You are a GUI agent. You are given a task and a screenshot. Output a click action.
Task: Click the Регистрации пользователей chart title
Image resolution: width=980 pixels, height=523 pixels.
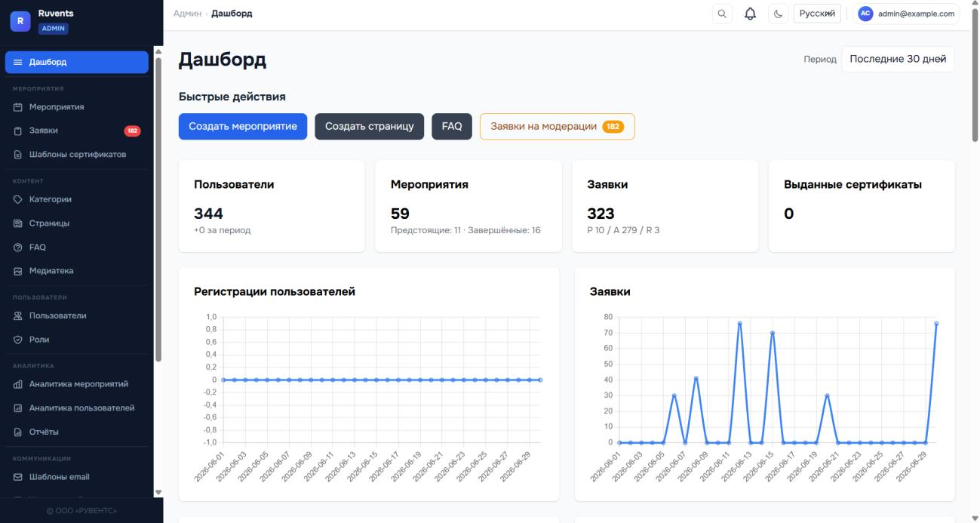click(275, 291)
